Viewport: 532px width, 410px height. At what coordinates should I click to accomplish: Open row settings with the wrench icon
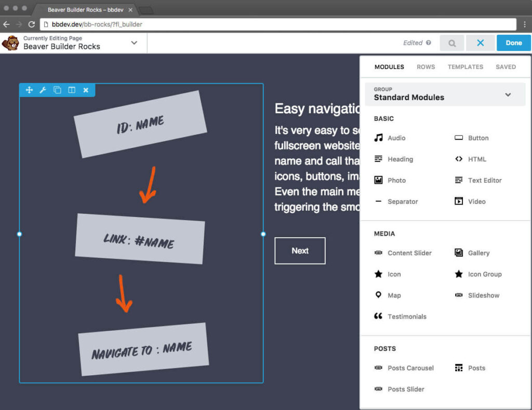point(43,90)
